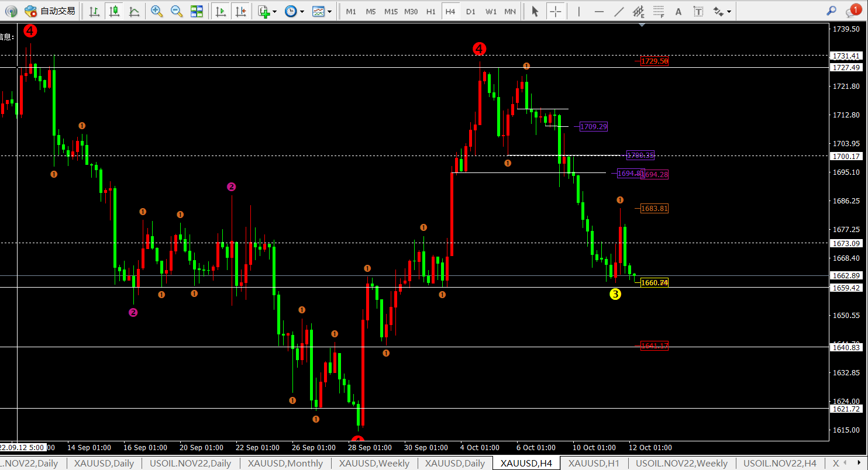Viewport: 868px width, 470px height.
Task: Click the 自动交易 auto trading button
Action: coord(50,11)
